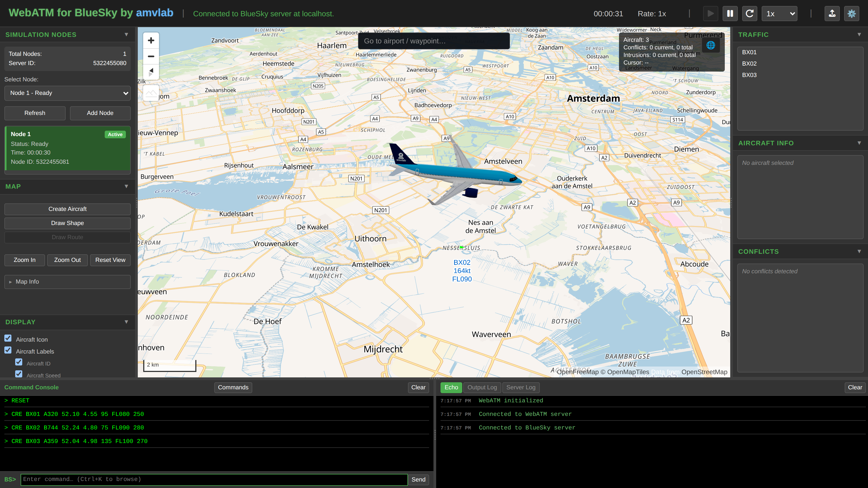
Task: Uncheck the Aircraft Icon checkbox
Action: tap(8, 338)
